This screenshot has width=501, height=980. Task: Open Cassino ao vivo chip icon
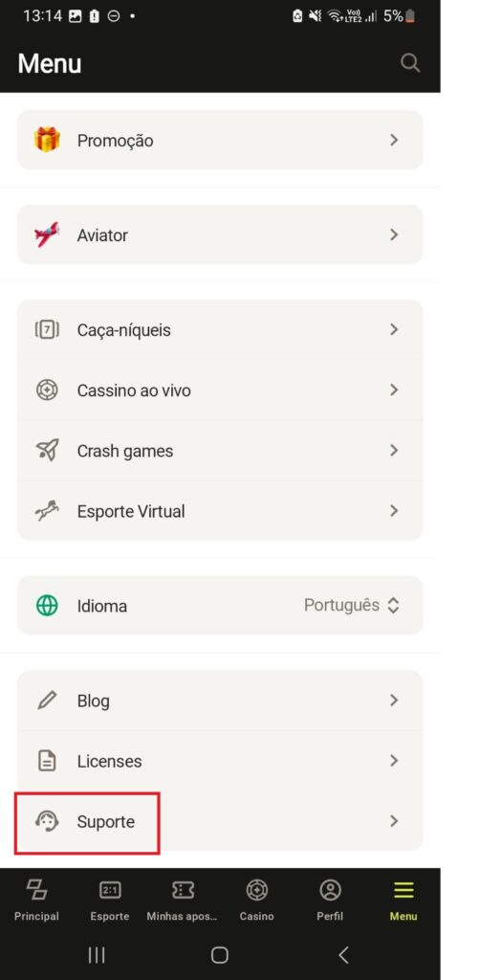(x=47, y=390)
